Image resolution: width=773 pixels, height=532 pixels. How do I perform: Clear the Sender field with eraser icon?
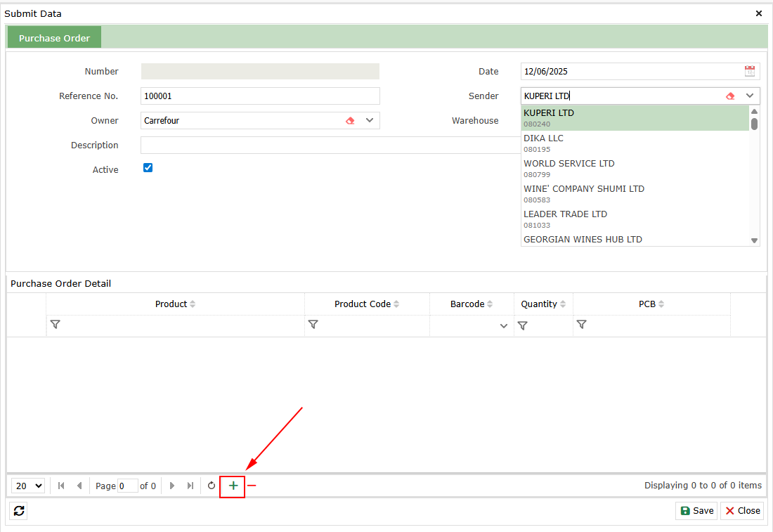pyautogui.click(x=730, y=96)
